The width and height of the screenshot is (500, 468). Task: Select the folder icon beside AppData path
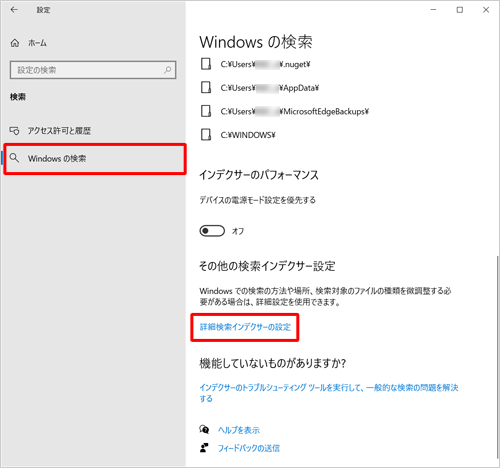[206, 88]
